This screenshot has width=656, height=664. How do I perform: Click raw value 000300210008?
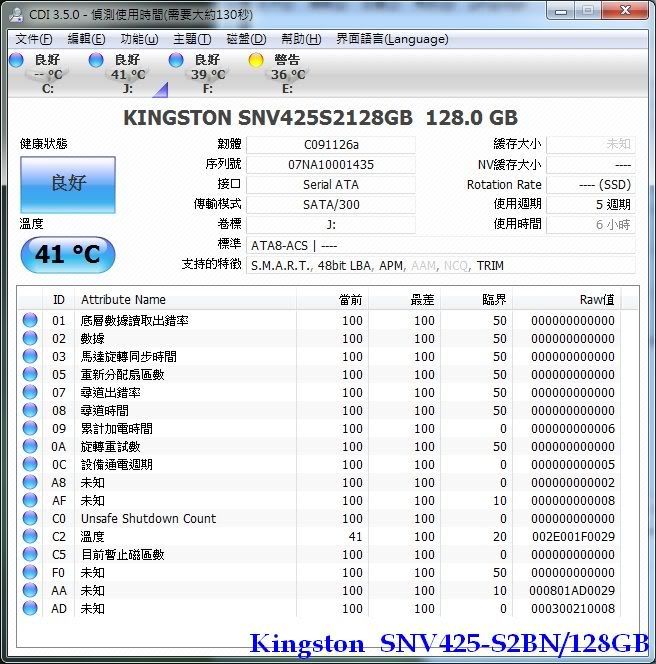point(573,609)
